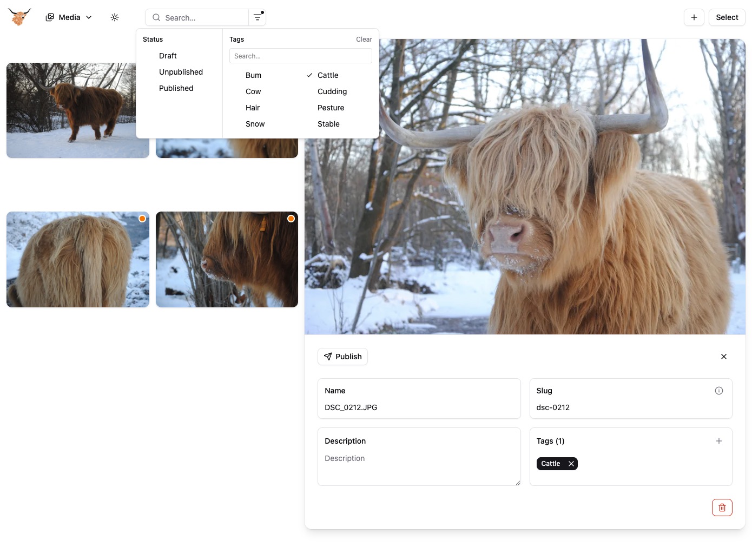Filter media by Published status
The image size is (752, 560).
[176, 88]
